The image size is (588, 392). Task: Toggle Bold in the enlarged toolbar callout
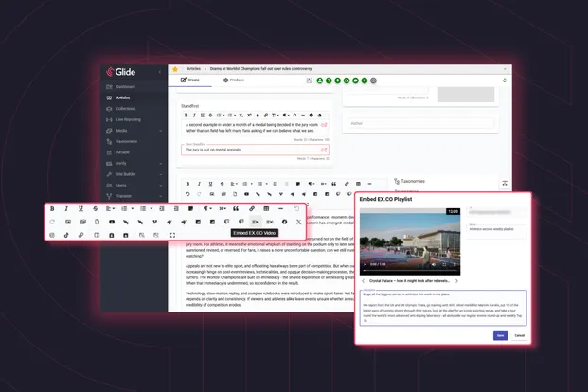[52, 208]
